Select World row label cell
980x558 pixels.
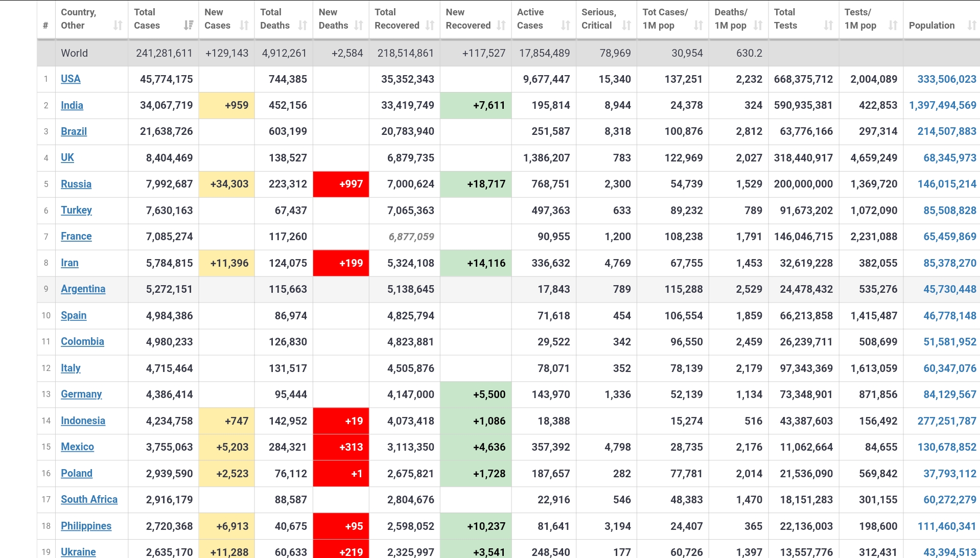[92, 53]
